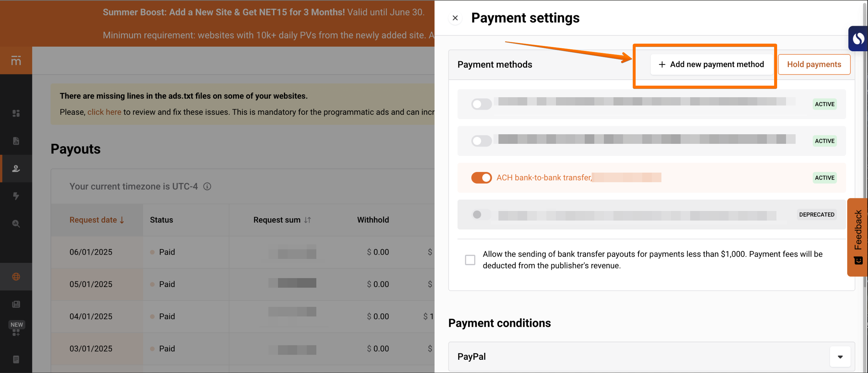Enable the first payment method toggle
This screenshot has height=373, width=868.
coord(481,104)
